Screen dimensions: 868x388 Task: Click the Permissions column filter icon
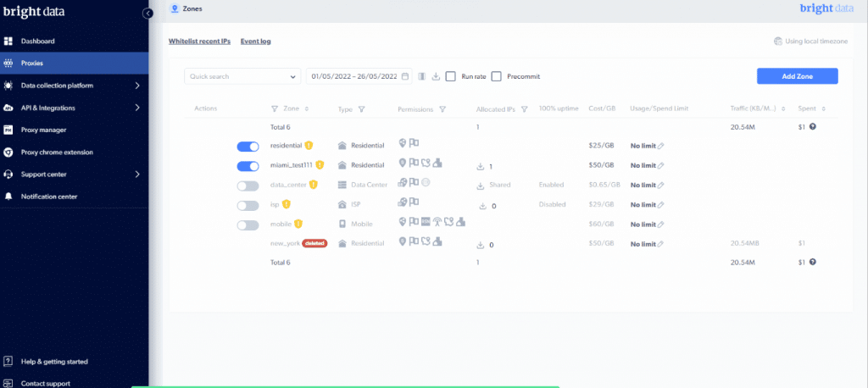(442, 109)
